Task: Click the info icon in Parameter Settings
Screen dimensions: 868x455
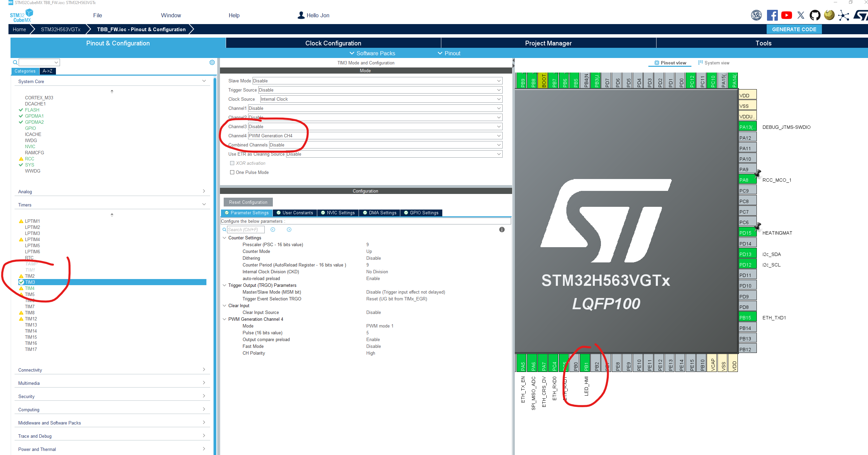Action: point(502,230)
